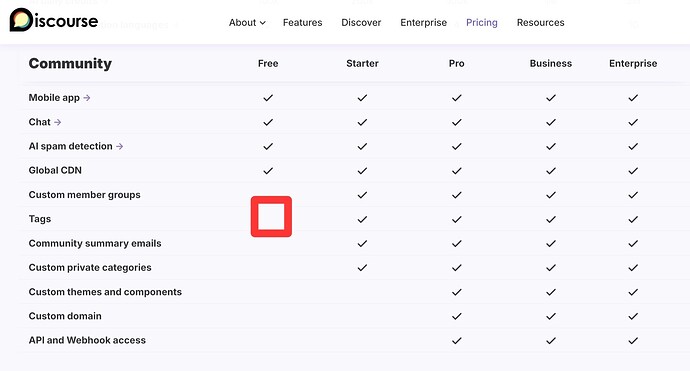Image resolution: width=690 pixels, height=371 pixels.
Task: Click Business checkmark for Chat
Action: point(551,122)
